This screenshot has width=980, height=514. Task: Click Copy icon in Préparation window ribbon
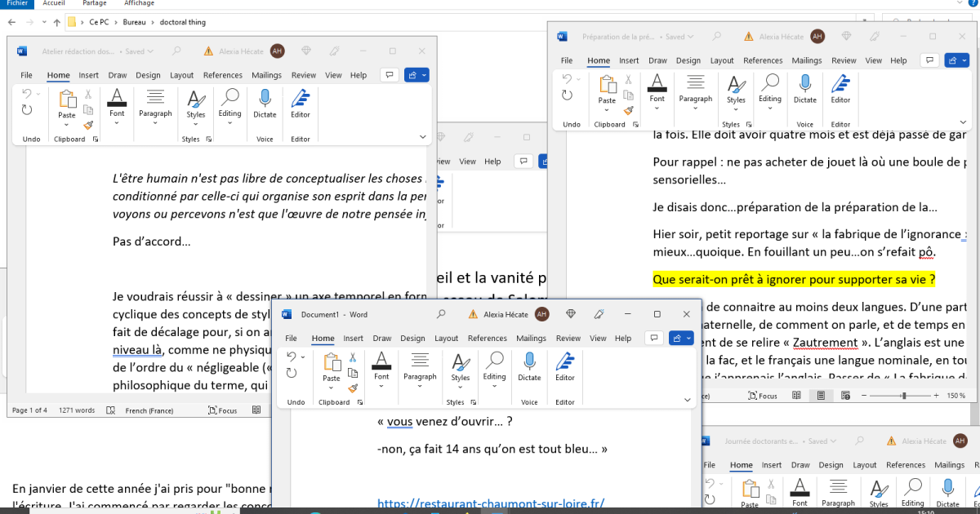click(x=628, y=95)
